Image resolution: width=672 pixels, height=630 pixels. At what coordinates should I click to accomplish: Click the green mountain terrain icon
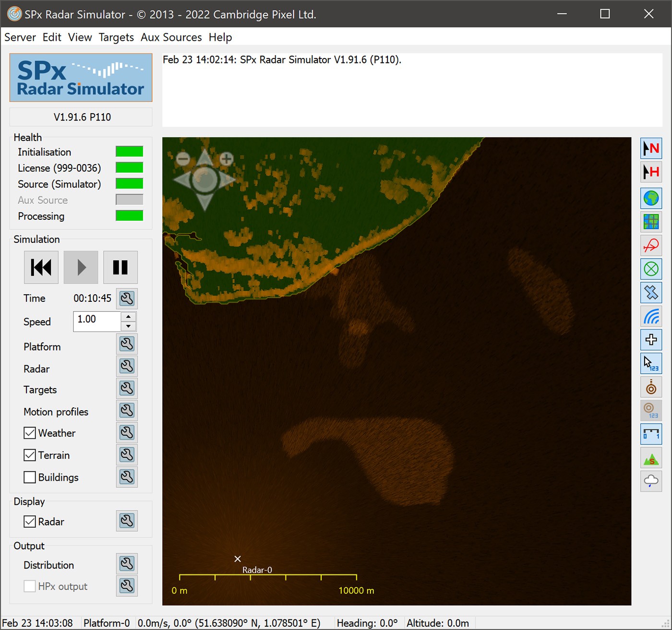tap(651, 459)
